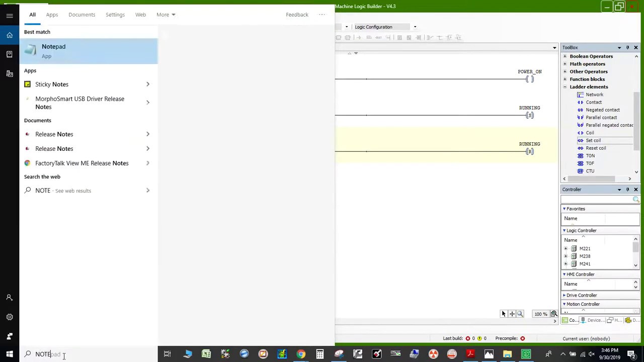The image size is (644, 362).
Task: Open the hamburger menu in search panel
Action: click(x=10, y=16)
